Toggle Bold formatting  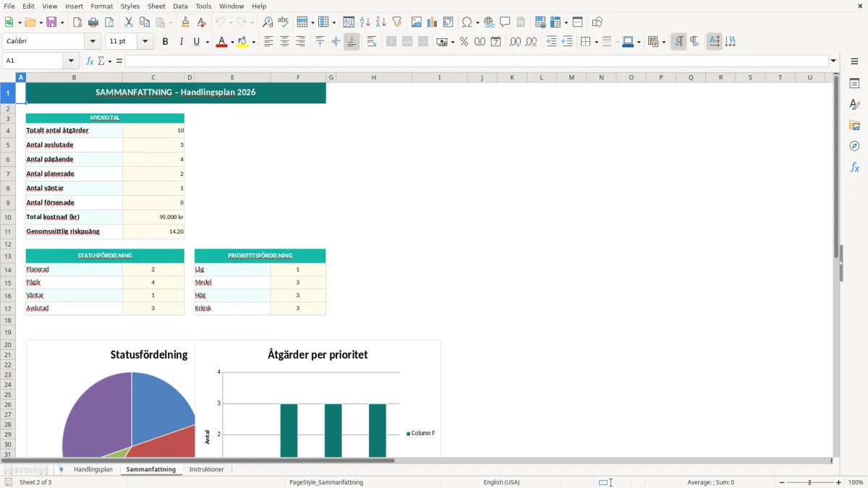click(x=166, y=42)
